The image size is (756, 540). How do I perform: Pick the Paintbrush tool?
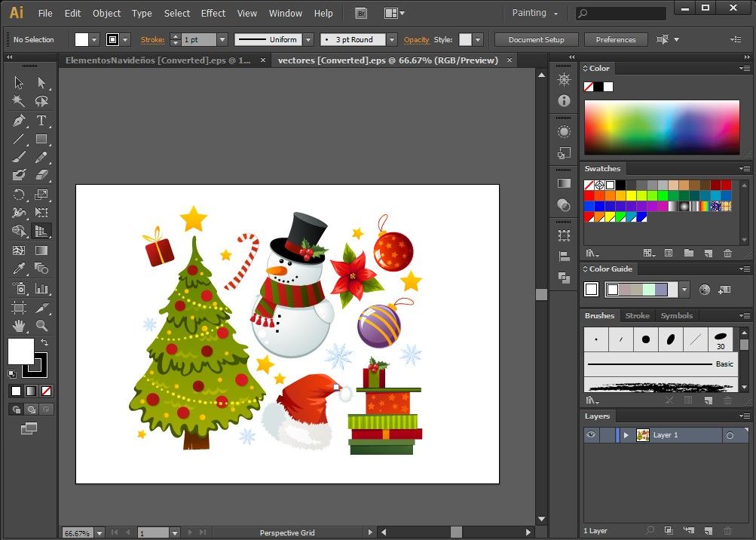coord(18,157)
